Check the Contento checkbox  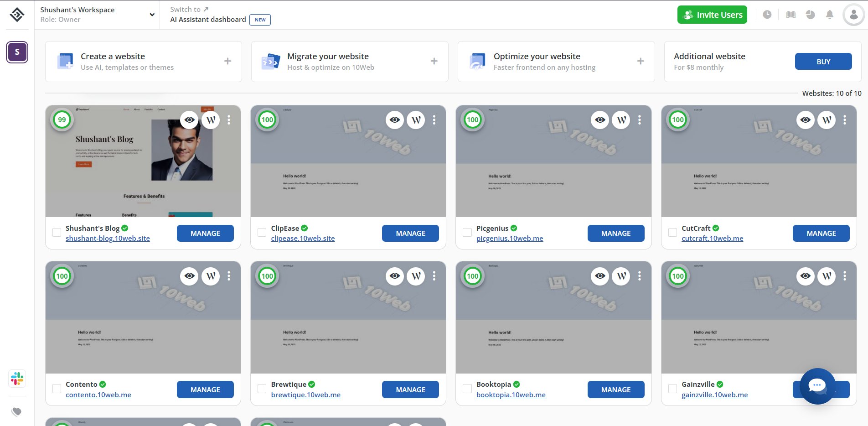click(57, 389)
